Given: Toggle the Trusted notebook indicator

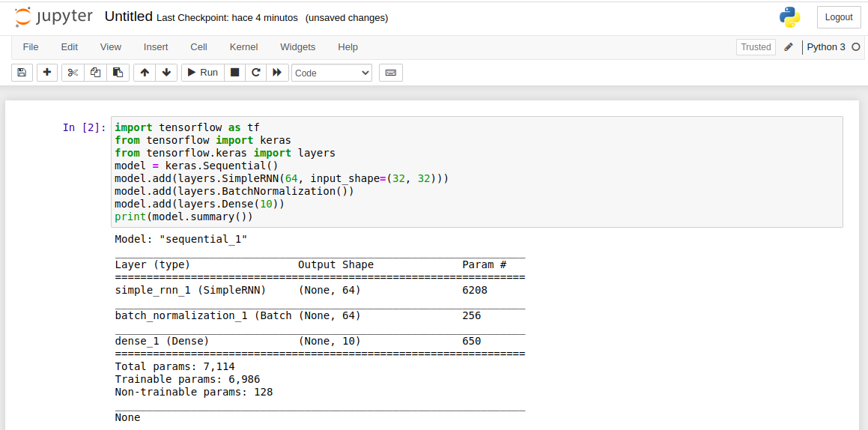Looking at the screenshot, I should pos(756,47).
